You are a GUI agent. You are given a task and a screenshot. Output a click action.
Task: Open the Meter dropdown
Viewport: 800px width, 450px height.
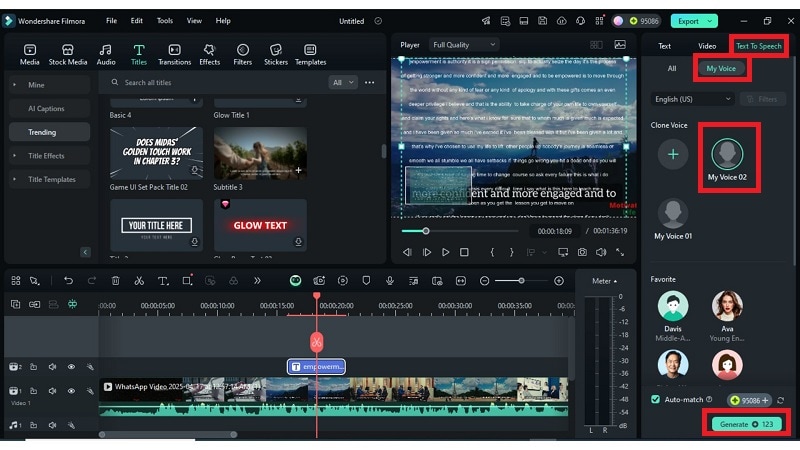pos(604,281)
